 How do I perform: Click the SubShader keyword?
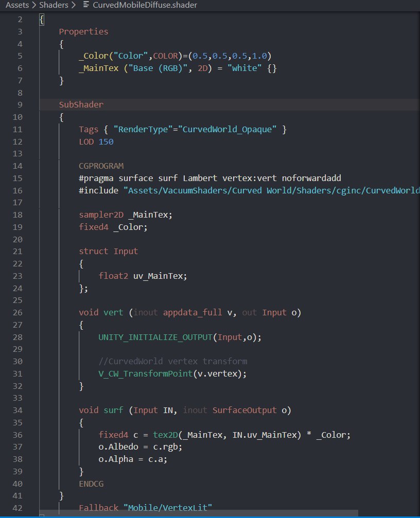[x=81, y=105]
